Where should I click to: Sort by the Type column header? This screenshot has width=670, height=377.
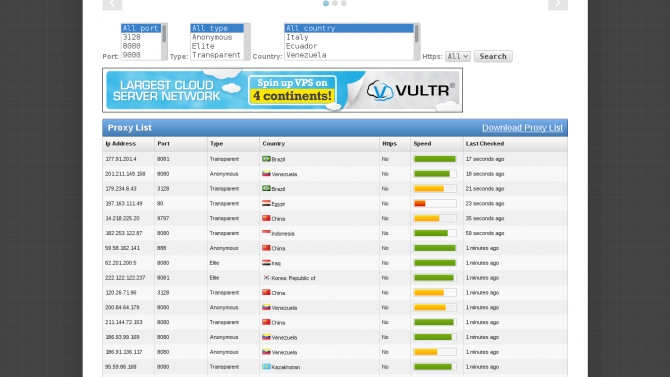pos(216,144)
